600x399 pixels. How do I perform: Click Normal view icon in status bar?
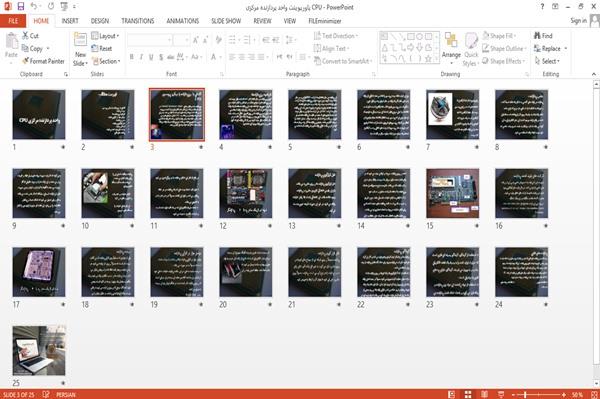[452, 394]
